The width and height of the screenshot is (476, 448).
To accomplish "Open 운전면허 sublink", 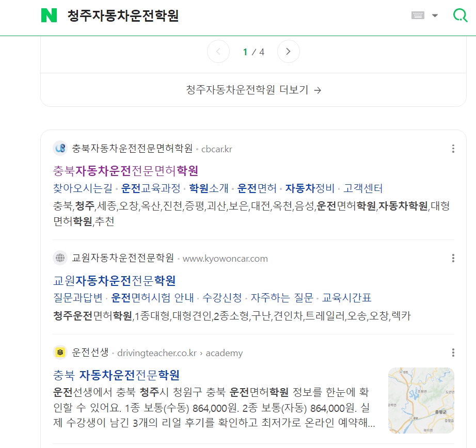I will pyautogui.click(x=257, y=188).
